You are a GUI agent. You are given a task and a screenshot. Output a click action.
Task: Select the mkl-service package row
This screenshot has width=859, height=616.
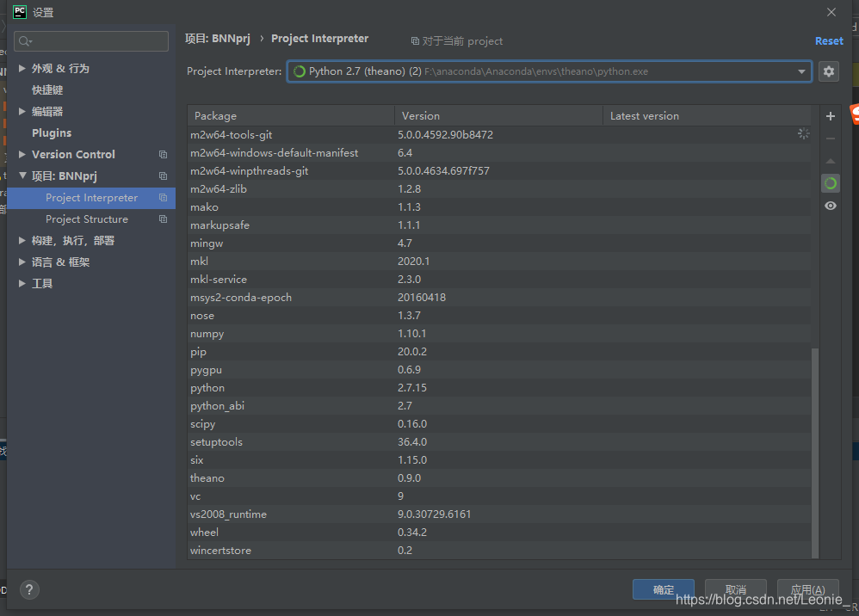pos(499,280)
